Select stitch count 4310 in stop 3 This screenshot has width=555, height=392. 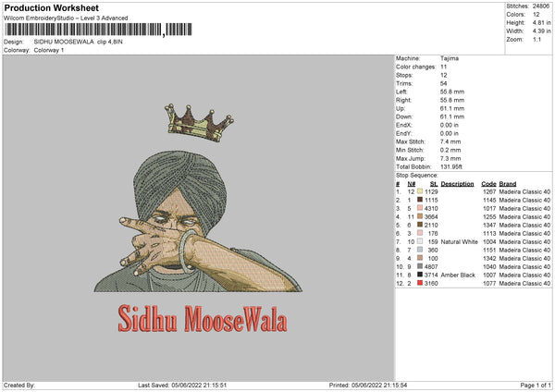pos(431,208)
